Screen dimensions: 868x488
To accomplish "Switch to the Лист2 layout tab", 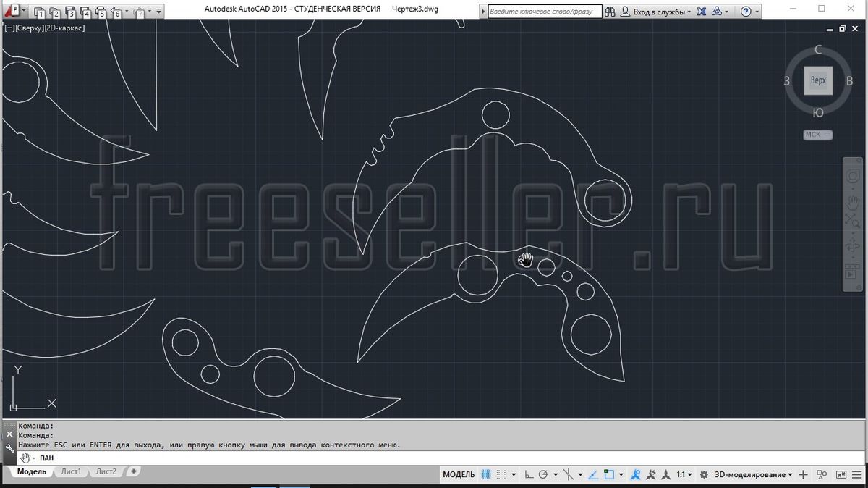I will 106,471.
